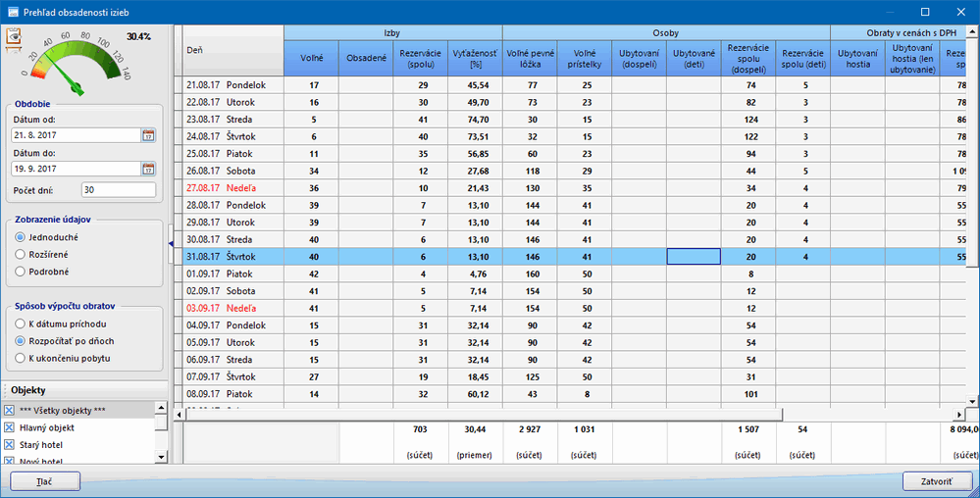Open calendar picker for Dátum do
Image resolution: width=980 pixels, height=498 pixels.
pyautogui.click(x=148, y=168)
